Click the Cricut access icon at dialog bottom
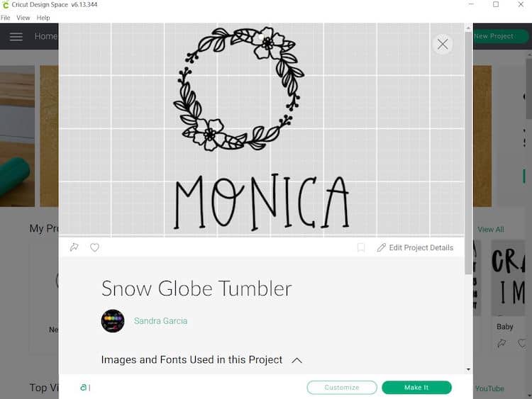This screenshot has width=532, height=399. point(84,387)
